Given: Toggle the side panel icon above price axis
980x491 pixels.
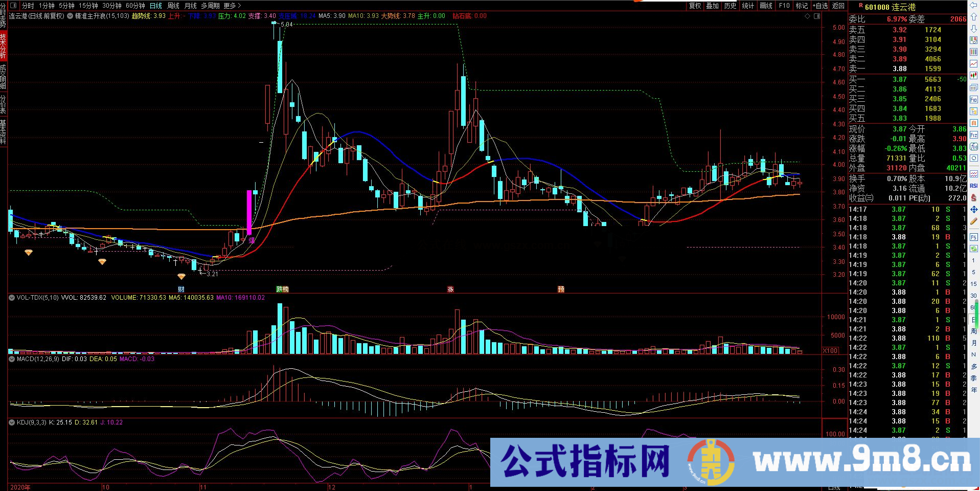Looking at the screenshot, I should 817,16.
